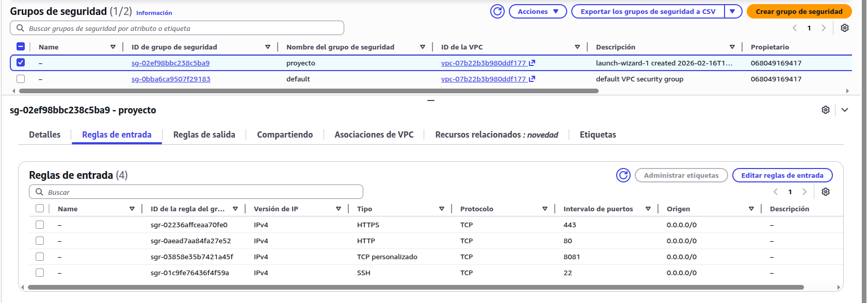The image size is (868, 303).
Task: Select the HTTPS rule checkbox
Action: click(x=40, y=225)
